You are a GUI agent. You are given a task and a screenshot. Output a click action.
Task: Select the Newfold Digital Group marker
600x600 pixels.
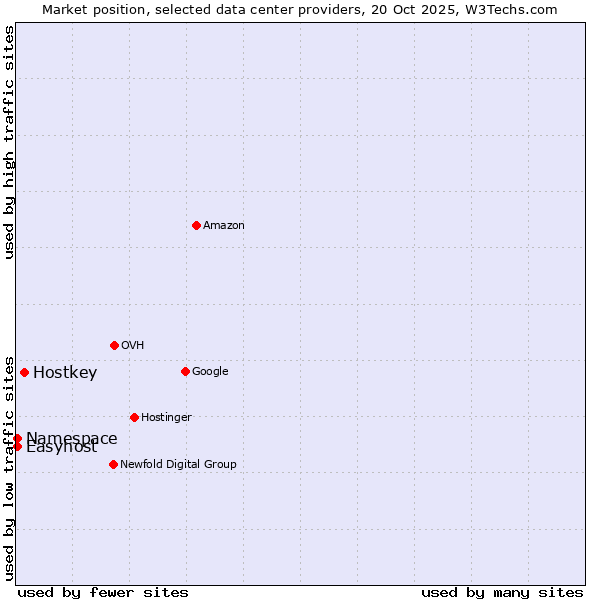pyautogui.click(x=113, y=464)
